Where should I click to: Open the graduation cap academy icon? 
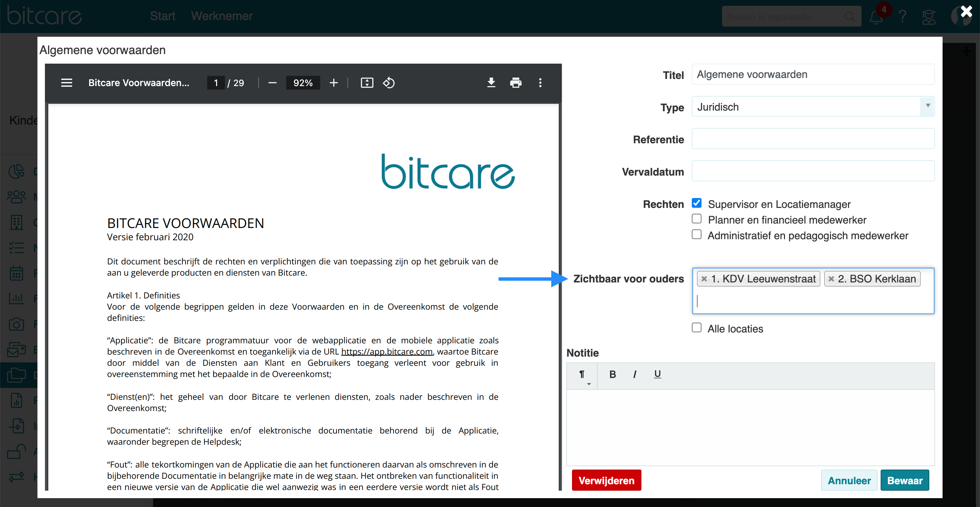[x=929, y=17]
